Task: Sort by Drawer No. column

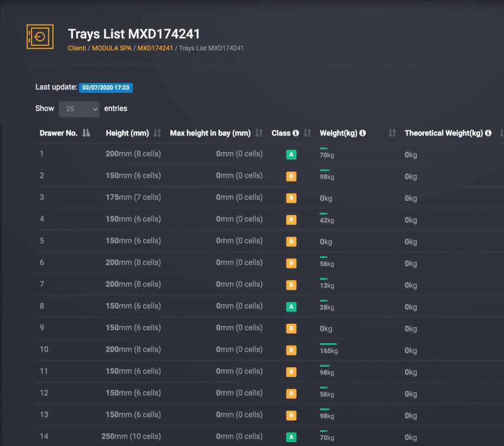Action: 86,133
